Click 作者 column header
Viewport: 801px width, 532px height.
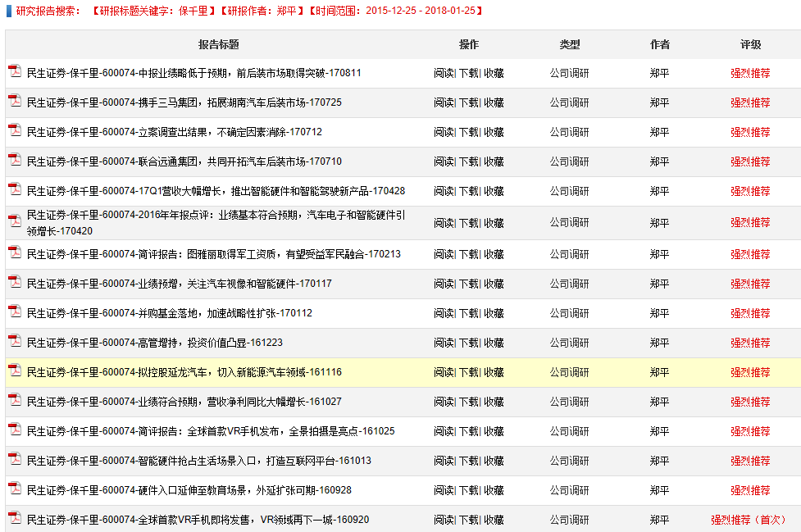(x=659, y=44)
